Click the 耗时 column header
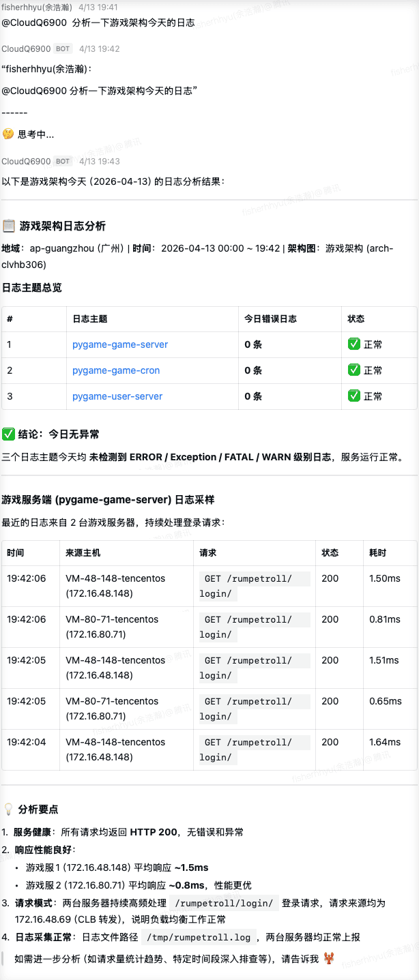This screenshot has width=419, height=980. [378, 552]
